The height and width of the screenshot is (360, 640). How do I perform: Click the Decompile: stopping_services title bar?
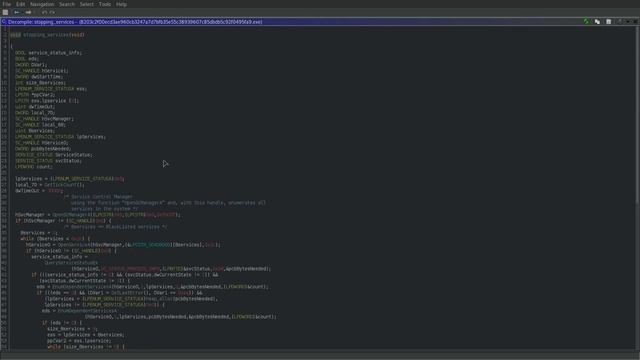(319, 22)
